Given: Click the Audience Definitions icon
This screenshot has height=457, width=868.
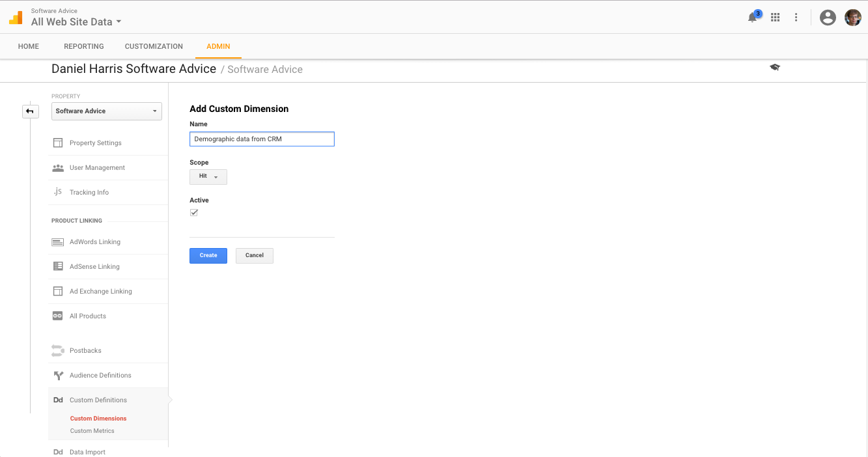Looking at the screenshot, I should pyautogui.click(x=57, y=376).
